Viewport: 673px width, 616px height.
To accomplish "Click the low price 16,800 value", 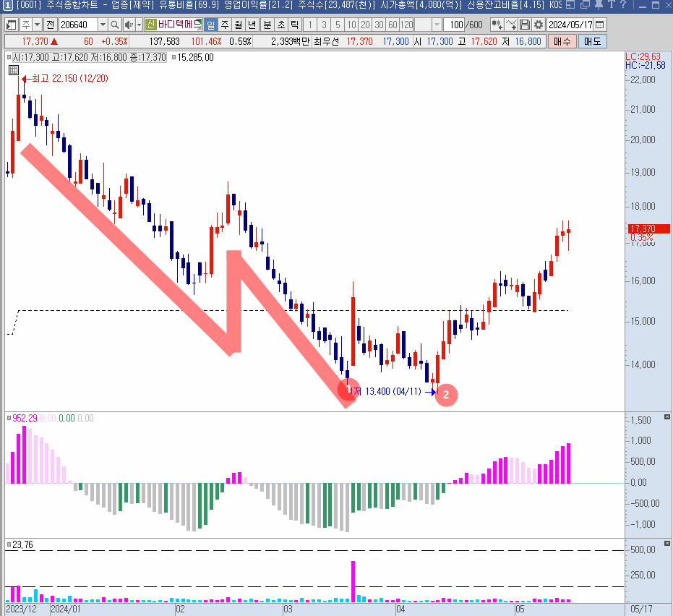I will (528, 42).
